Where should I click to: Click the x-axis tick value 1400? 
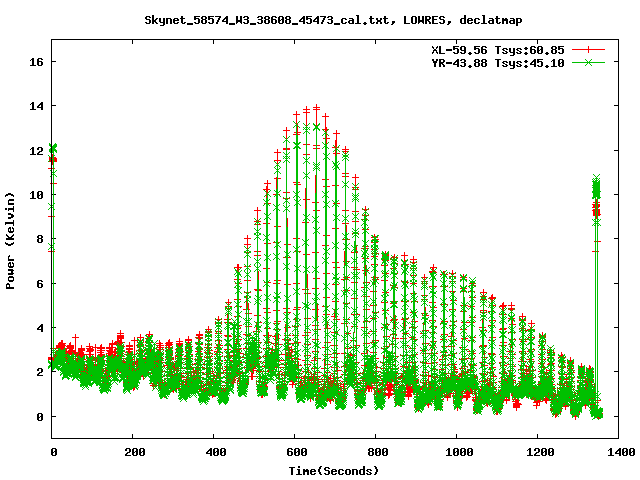click(x=620, y=452)
